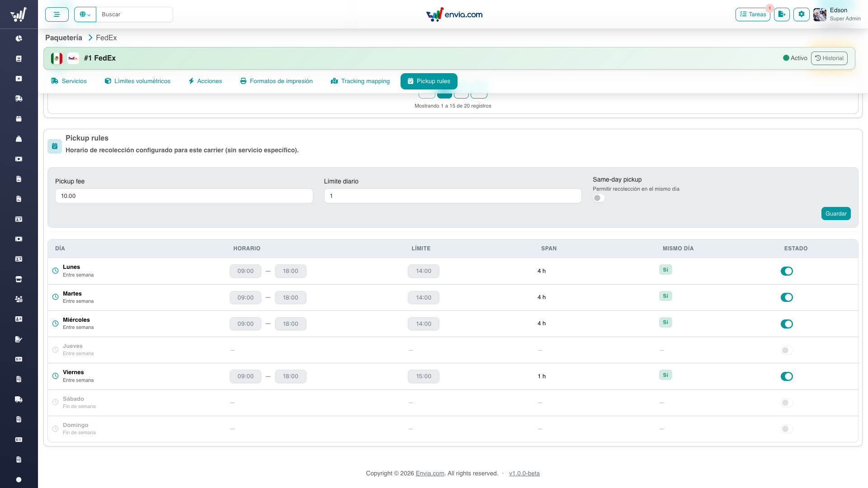Click the Lunes start time 09:00 field
The height and width of the screenshot is (488, 868).
245,271
